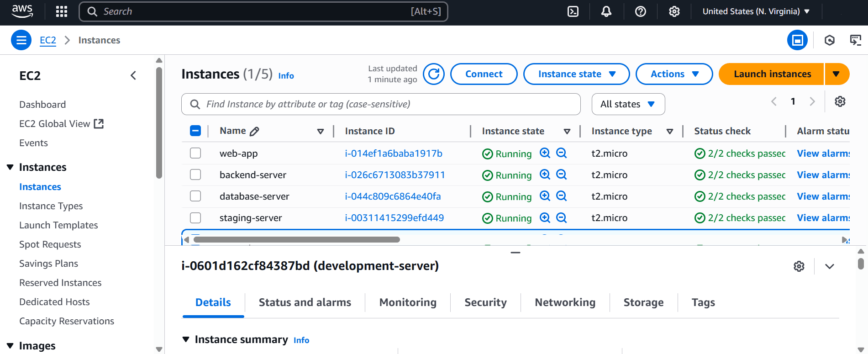Click zoom-out filter icon for database-server row
The width and height of the screenshot is (868, 354).
pos(562,196)
